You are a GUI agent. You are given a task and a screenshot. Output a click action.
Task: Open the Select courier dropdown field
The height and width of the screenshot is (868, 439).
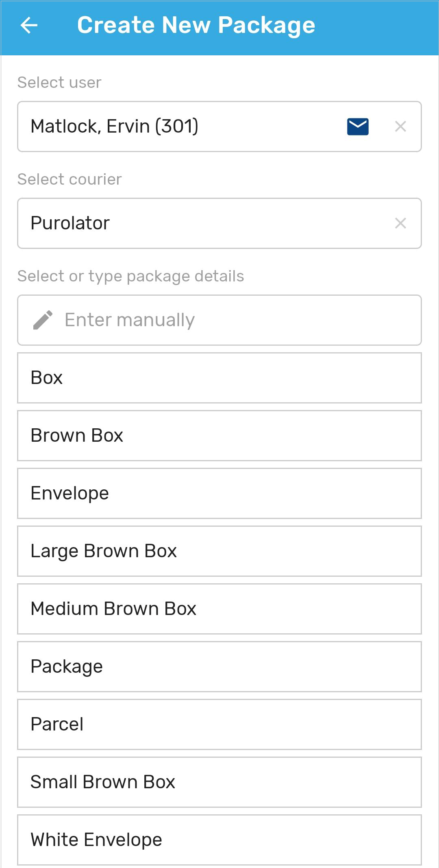click(x=219, y=223)
